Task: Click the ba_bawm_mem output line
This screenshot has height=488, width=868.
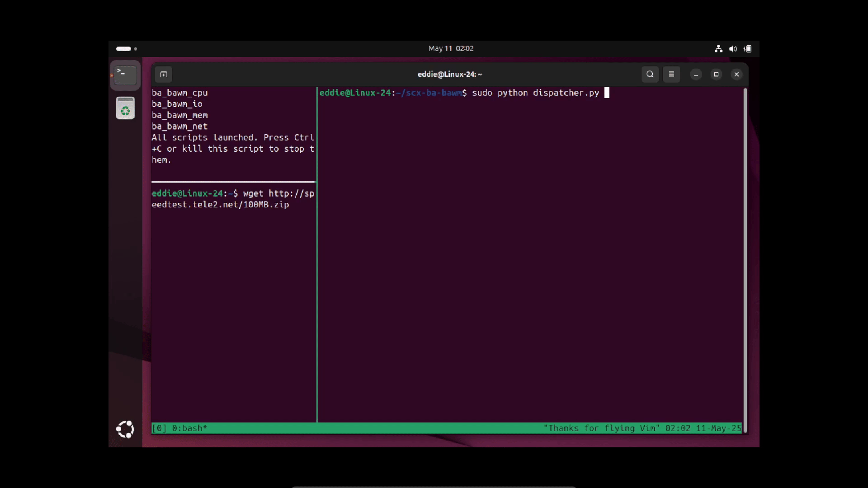Action: coord(179,115)
